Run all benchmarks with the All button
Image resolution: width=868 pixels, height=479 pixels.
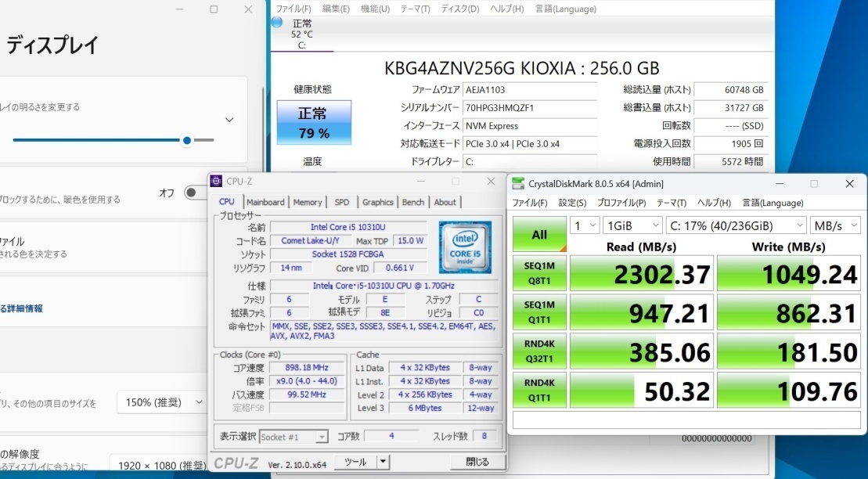click(538, 233)
